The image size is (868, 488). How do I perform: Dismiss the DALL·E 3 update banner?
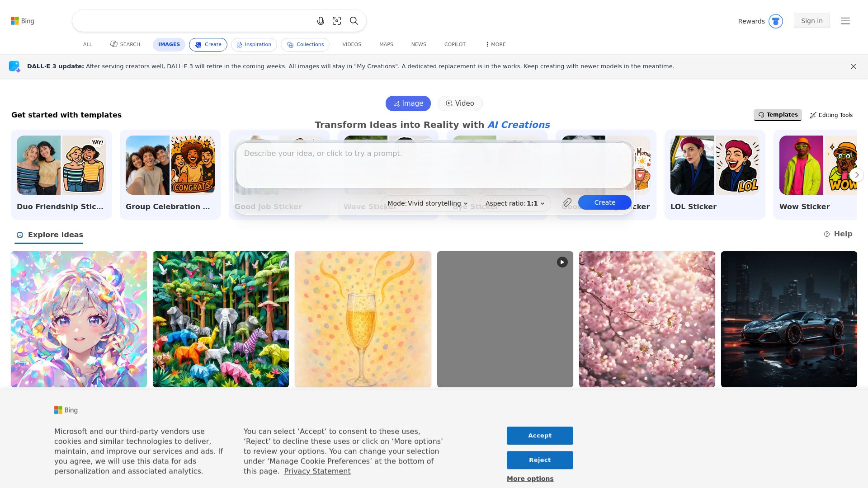854,66
